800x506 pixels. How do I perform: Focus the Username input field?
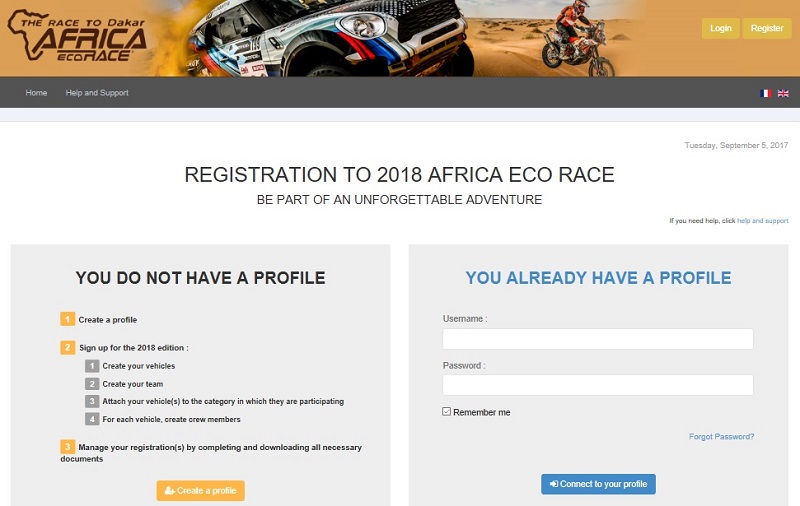pos(598,339)
